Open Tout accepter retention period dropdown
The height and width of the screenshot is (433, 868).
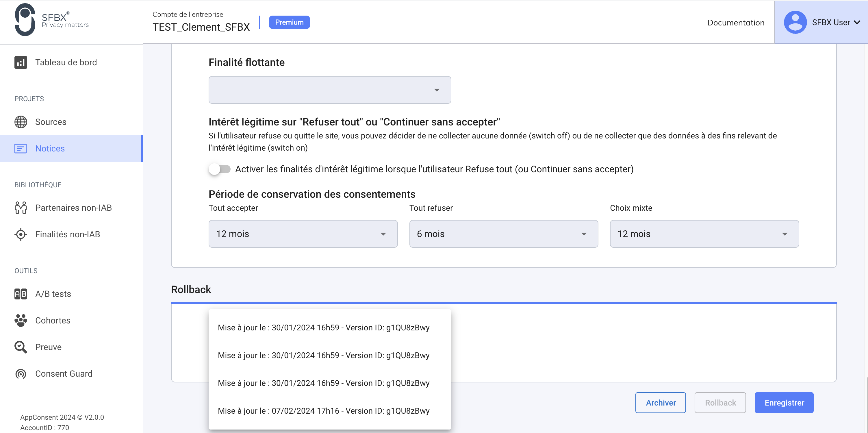(x=303, y=234)
